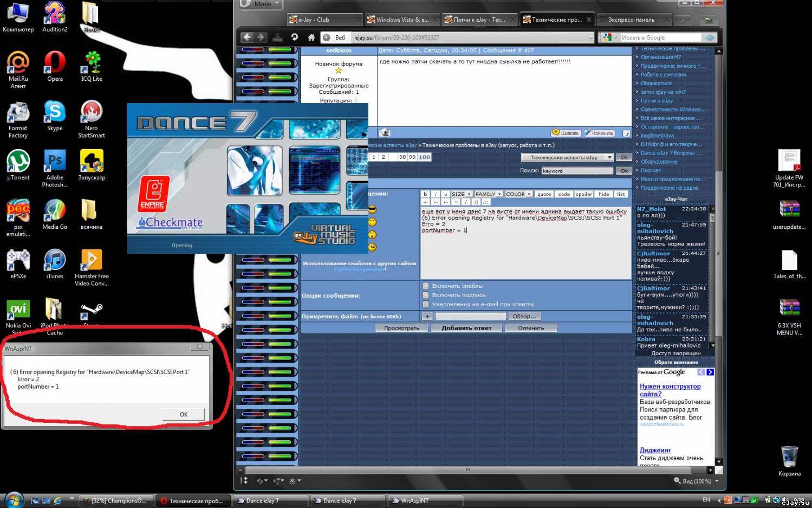Click Ok next to the keyword search
This screenshot has height=508, width=812.
coord(624,171)
